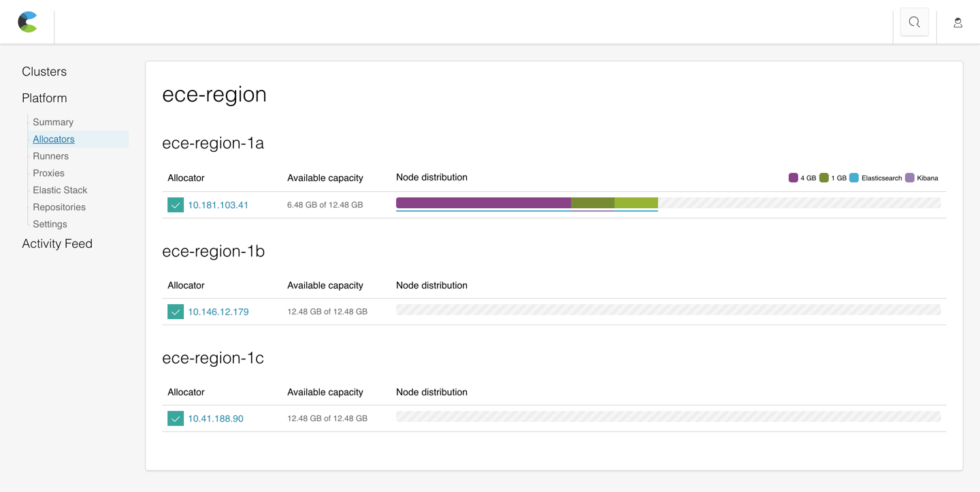The width and height of the screenshot is (980, 492).
Task: Click the Elastic logo in the header
Action: (x=27, y=22)
